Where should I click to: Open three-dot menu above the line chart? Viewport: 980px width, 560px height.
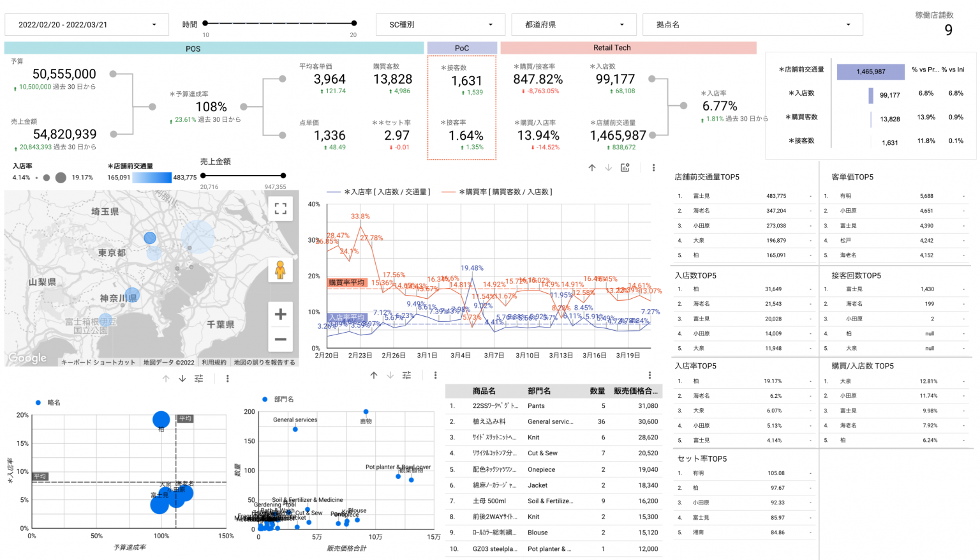point(653,168)
